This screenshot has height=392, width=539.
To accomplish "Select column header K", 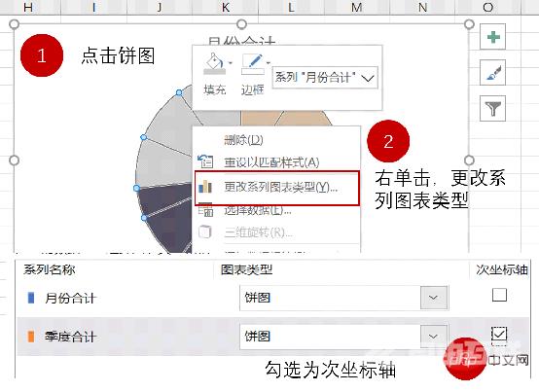I will [226, 7].
